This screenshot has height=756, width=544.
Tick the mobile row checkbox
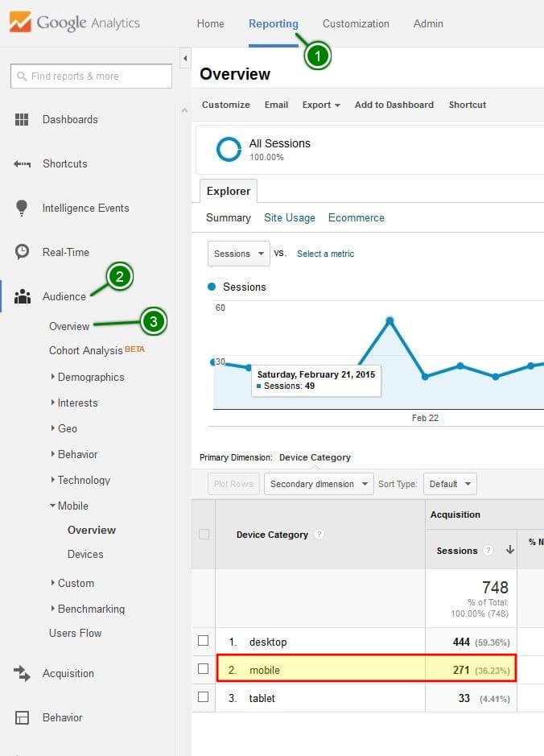pyautogui.click(x=204, y=668)
